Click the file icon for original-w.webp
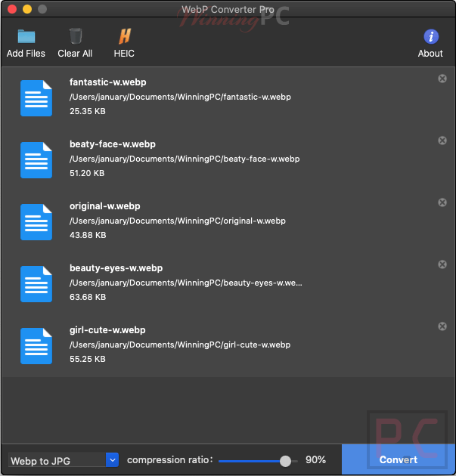 click(36, 222)
